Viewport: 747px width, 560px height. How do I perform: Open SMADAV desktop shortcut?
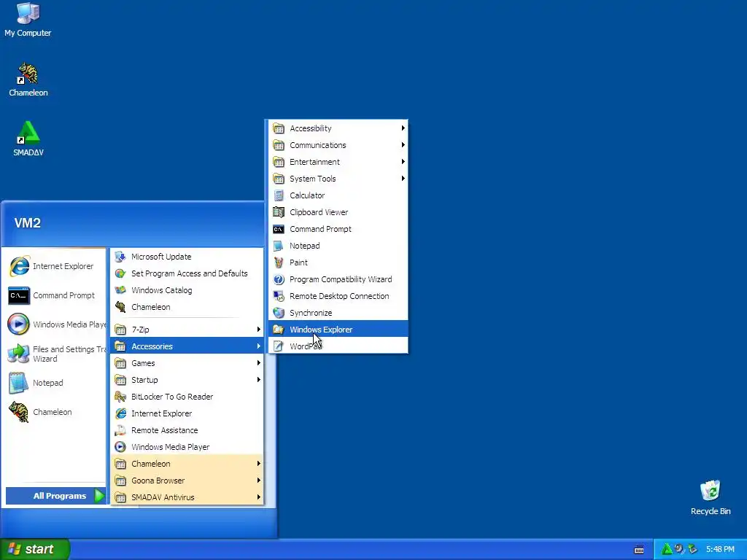tap(28, 139)
